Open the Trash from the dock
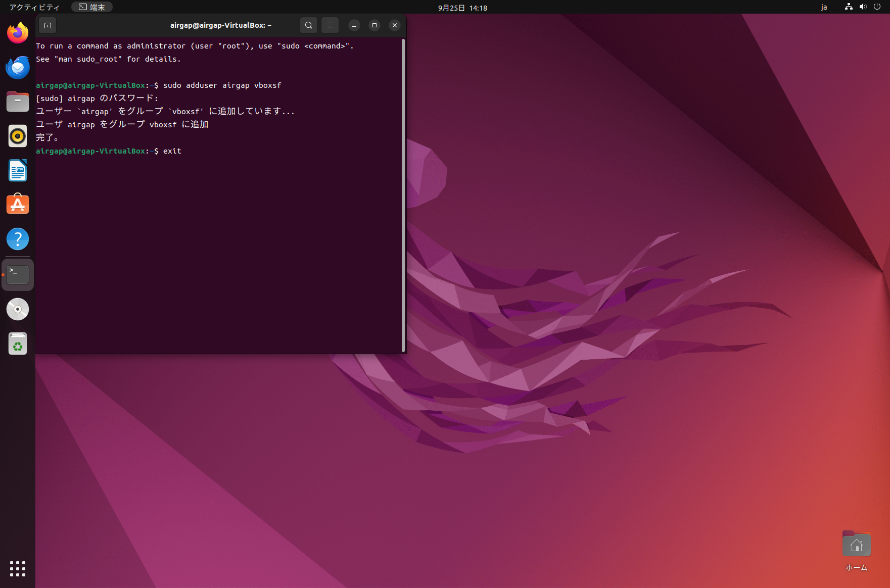This screenshot has height=588, width=890. tap(18, 344)
